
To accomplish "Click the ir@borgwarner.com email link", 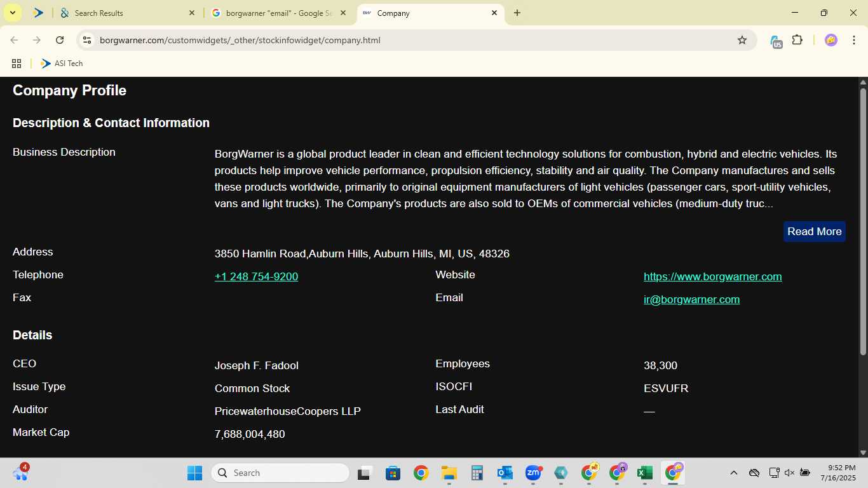I will [x=691, y=299].
